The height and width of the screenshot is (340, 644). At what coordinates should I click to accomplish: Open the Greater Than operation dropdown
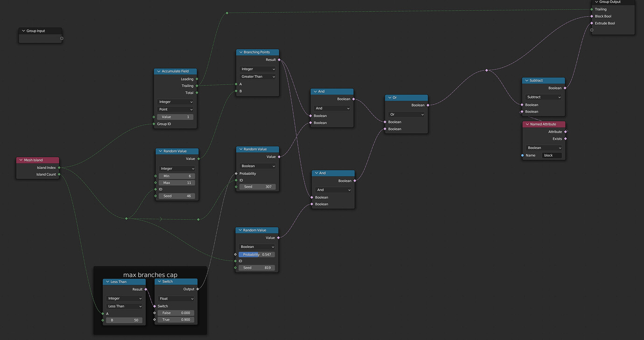[258, 77]
